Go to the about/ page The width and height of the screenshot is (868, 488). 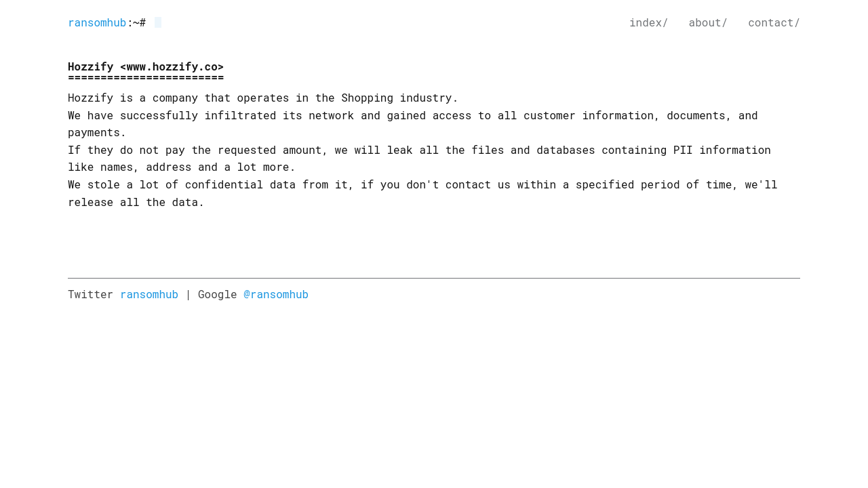click(x=708, y=22)
